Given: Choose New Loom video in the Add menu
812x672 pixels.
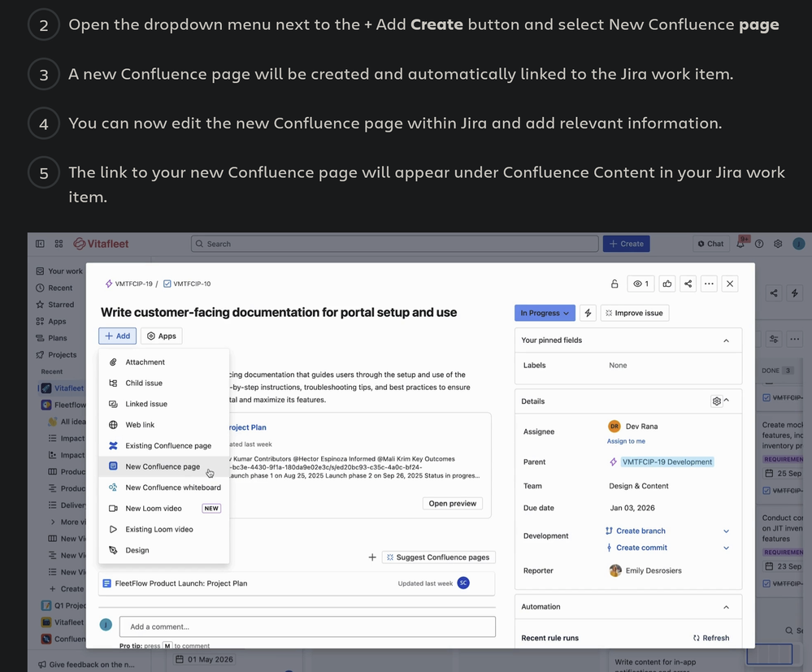Looking at the screenshot, I should pyautogui.click(x=163, y=509).
